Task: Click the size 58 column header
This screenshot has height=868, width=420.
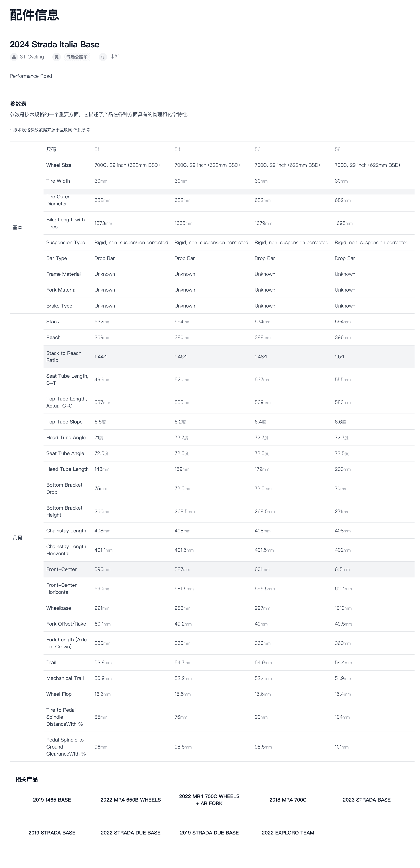Action: click(x=337, y=149)
